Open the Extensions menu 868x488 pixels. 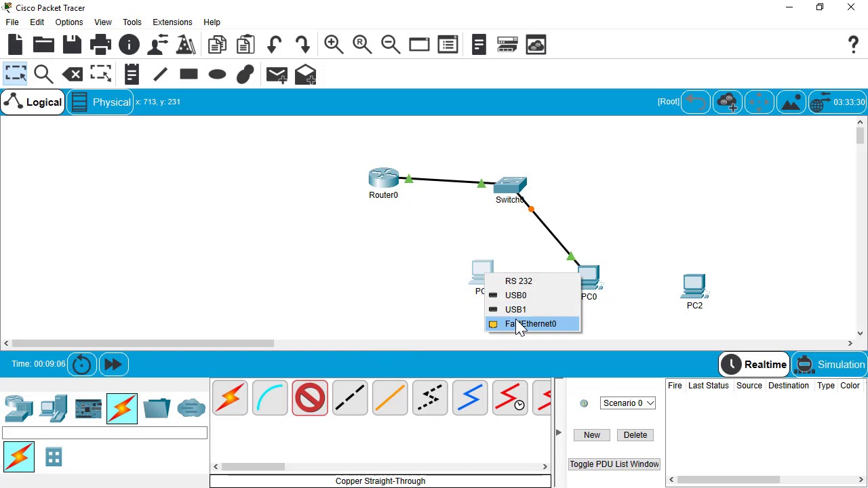tap(172, 22)
